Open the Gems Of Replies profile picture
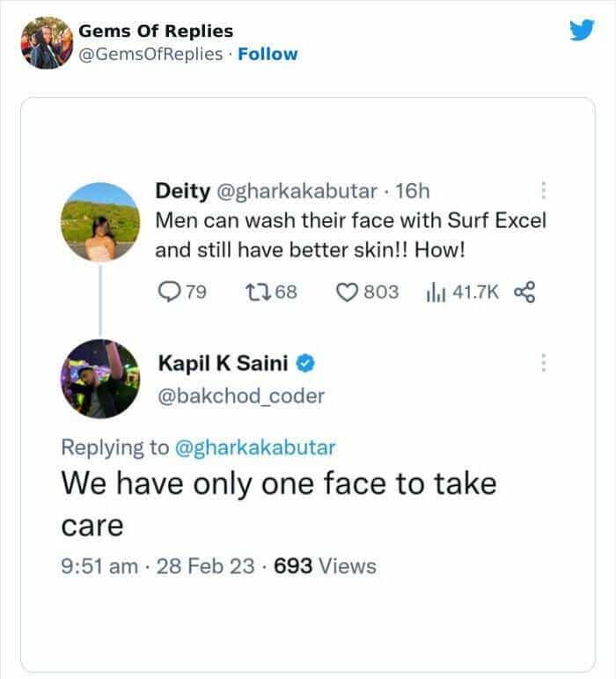The image size is (616, 679). click(x=46, y=42)
